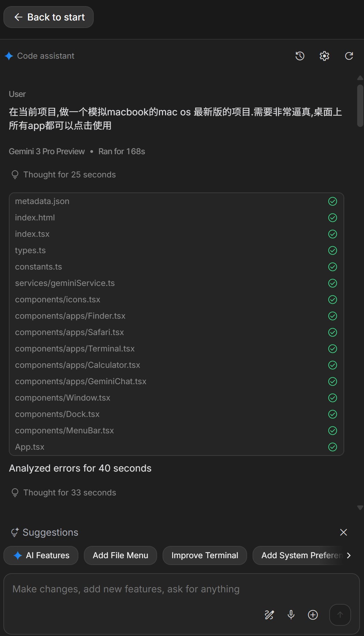364x636 pixels.
Task: Click the annotate pencil icon
Action: pyautogui.click(x=269, y=615)
